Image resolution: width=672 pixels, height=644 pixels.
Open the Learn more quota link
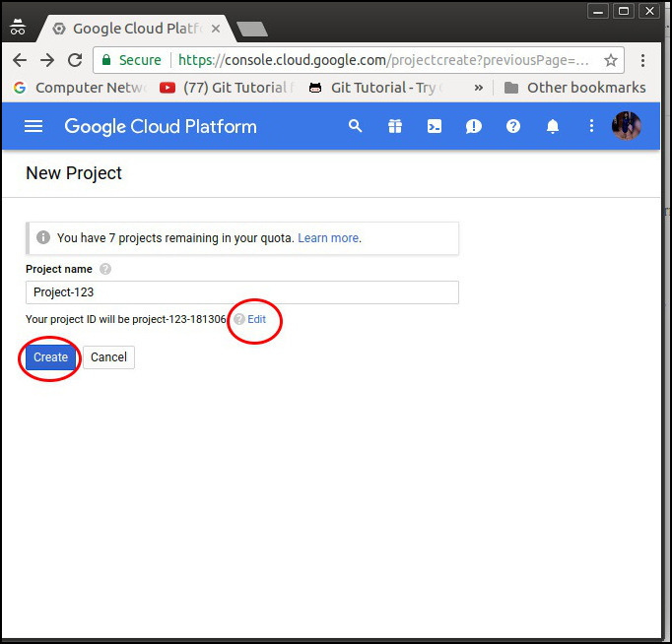tap(328, 238)
